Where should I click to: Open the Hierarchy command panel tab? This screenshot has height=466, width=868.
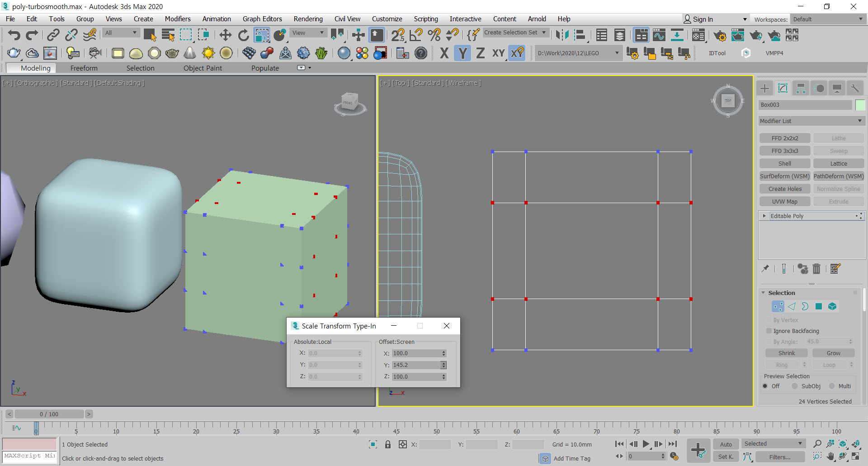point(801,88)
